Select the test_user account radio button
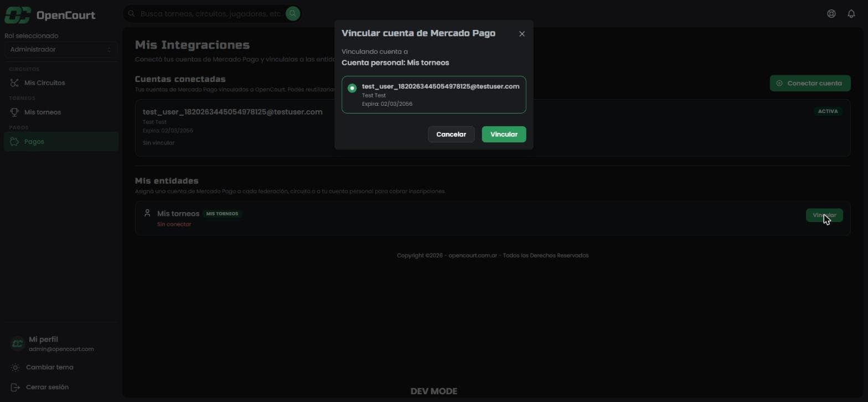The height and width of the screenshot is (402, 868). click(352, 88)
